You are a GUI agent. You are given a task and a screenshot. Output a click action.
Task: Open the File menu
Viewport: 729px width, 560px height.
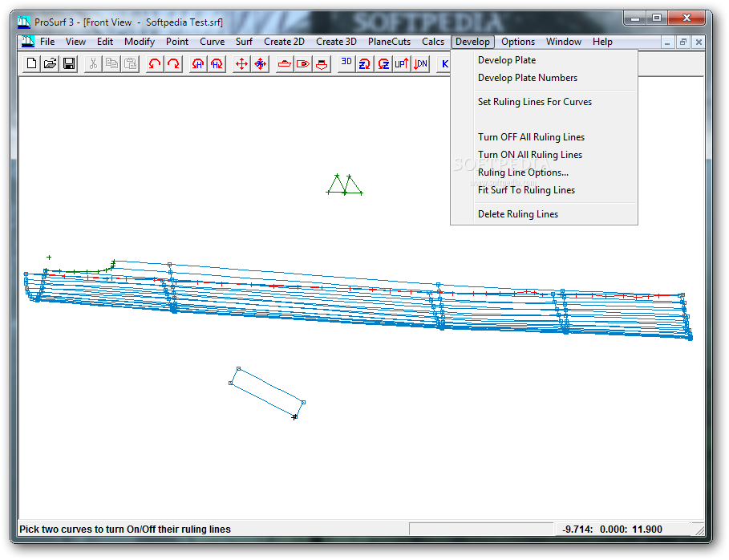click(47, 42)
